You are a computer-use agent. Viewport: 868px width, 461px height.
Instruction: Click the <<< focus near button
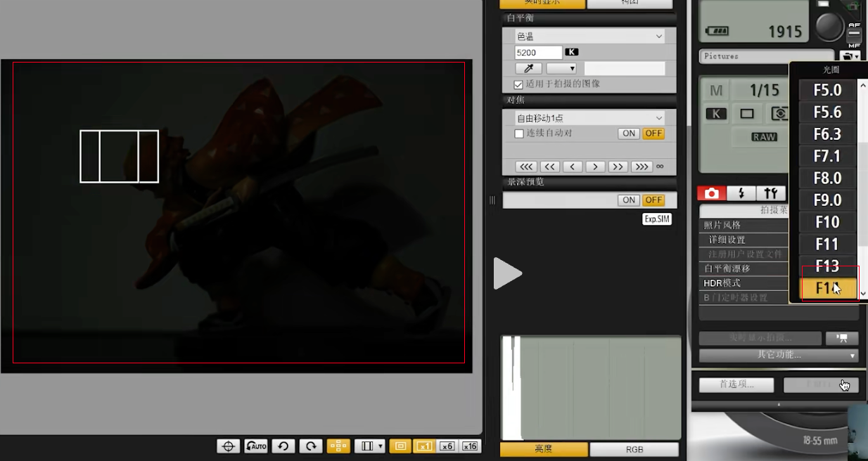pos(526,167)
